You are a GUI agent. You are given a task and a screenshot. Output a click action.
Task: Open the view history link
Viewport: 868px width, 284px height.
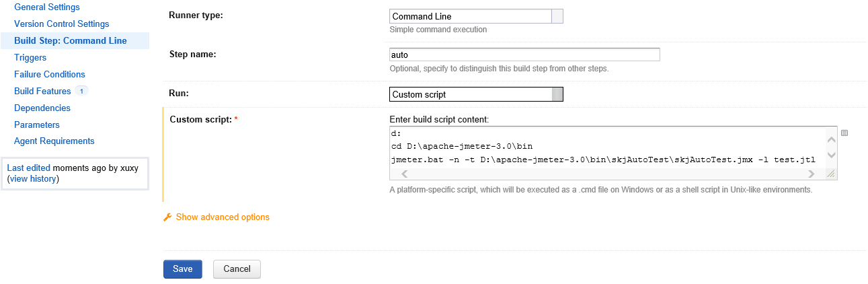33,179
